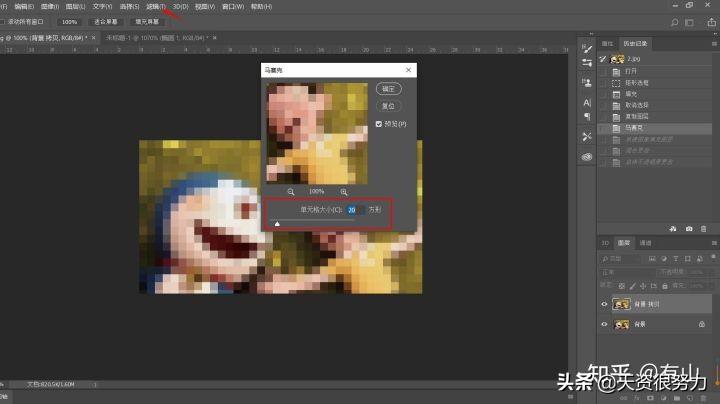Click the Mosaic dialog preview image
The image size is (720, 404).
(317, 134)
